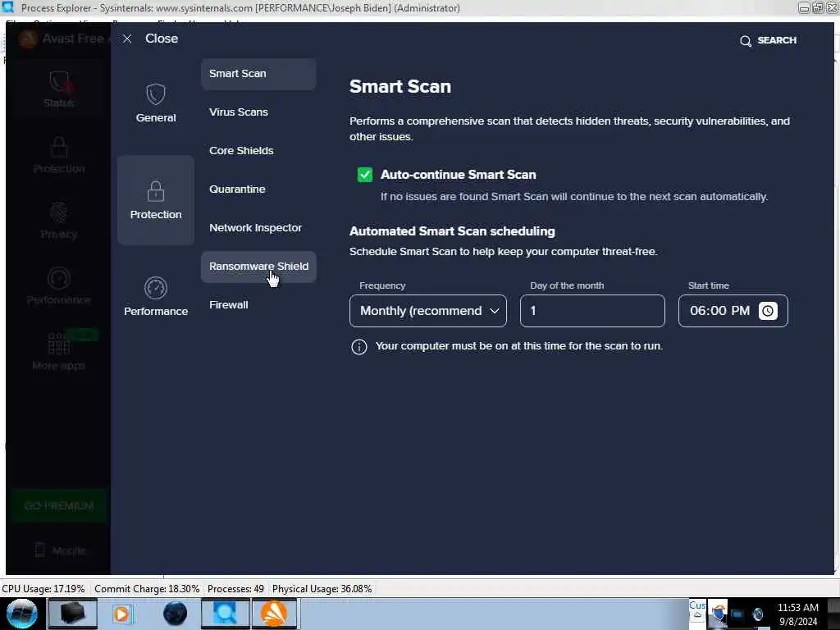The width and height of the screenshot is (840, 630).
Task: Click the Smart Scan heading
Action: (x=400, y=86)
